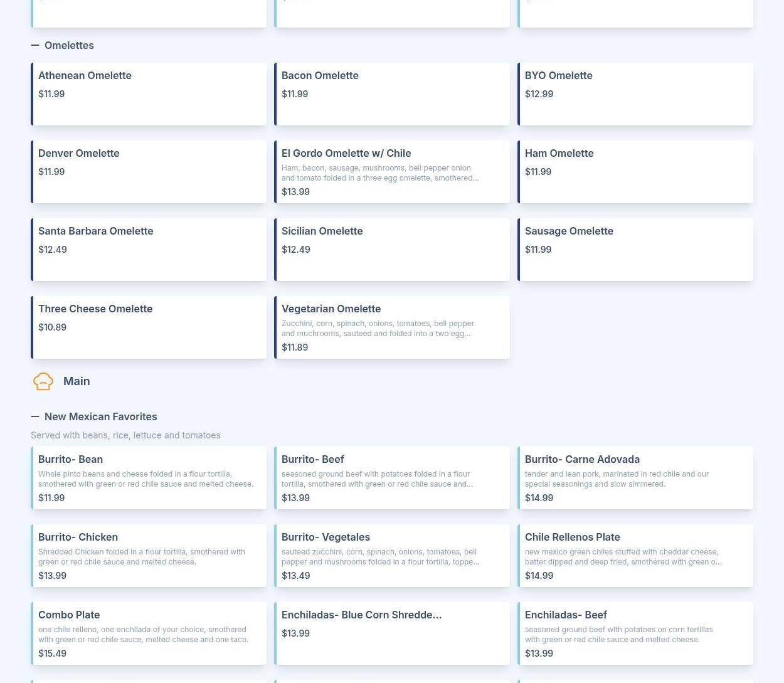Image resolution: width=784 pixels, height=683 pixels.
Task: Select the Athenean Omelette card
Action: pyautogui.click(x=149, y=94)
